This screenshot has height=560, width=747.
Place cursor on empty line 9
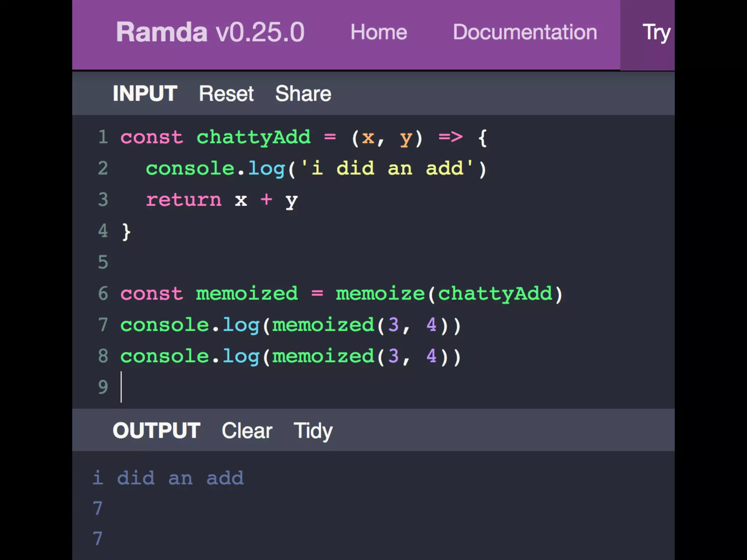tap(219, 387)
